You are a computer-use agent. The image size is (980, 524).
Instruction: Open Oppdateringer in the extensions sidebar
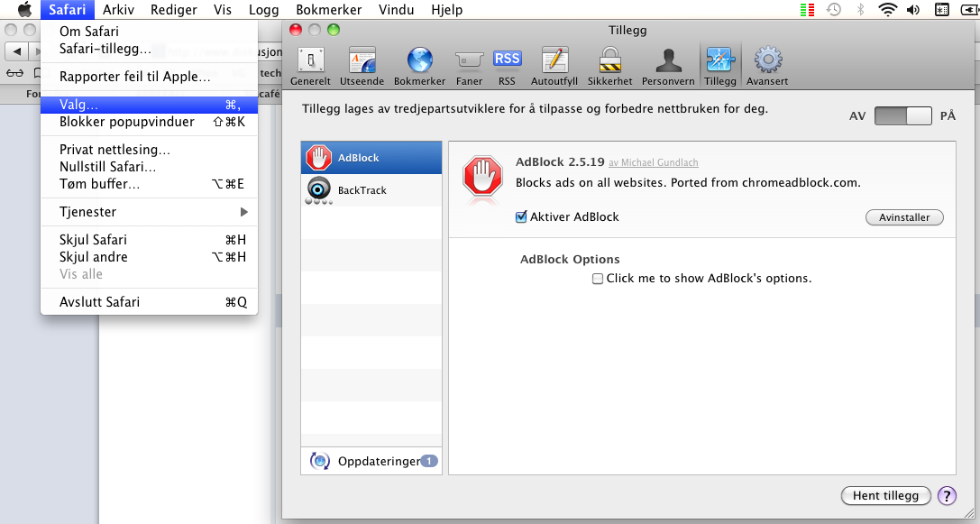click(371, 462)
